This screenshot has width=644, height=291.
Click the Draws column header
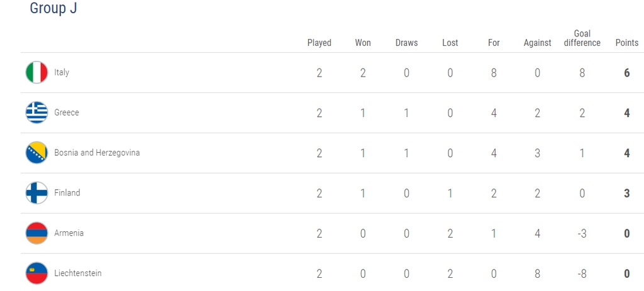pos(406,43)
